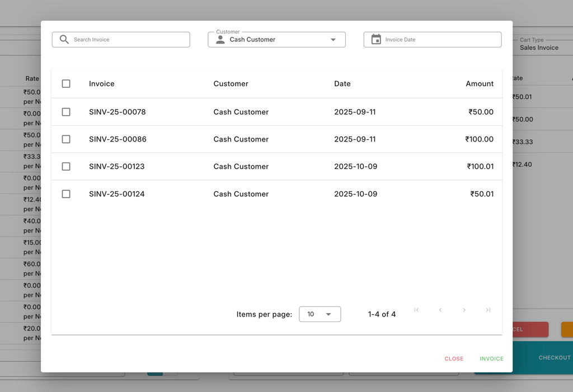Image resolution: width=573 pixels, height=392 pixels.
Task: Toggle the select-all invoices checkbox
Action: 66,84
